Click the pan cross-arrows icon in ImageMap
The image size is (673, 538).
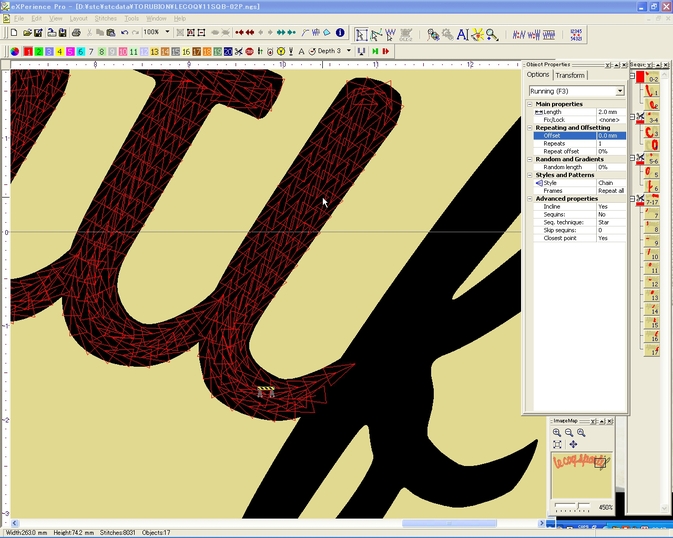coord(573,444)
